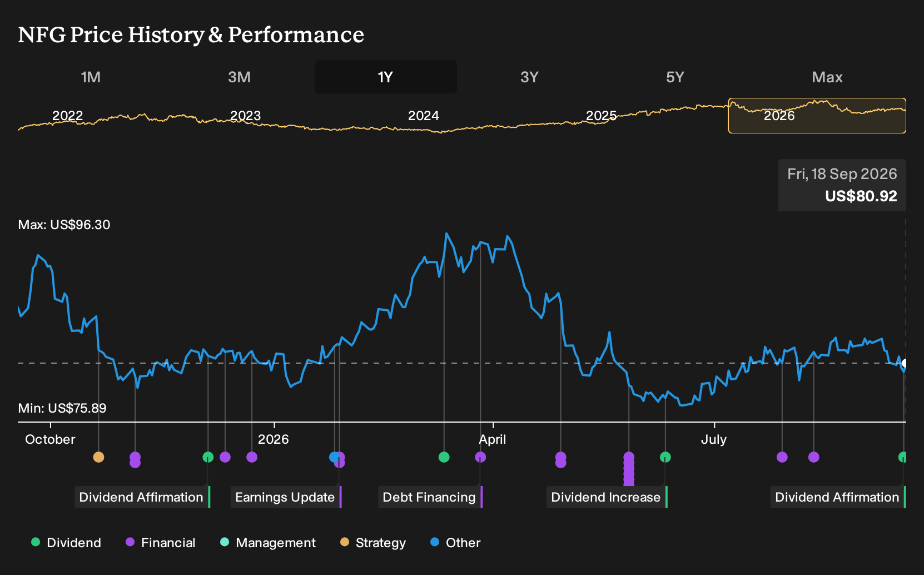This screenshot has width=924, height=575.
Task: Click the 'NFG Price History & Performance' heading
Action: (x=191, y=34)
